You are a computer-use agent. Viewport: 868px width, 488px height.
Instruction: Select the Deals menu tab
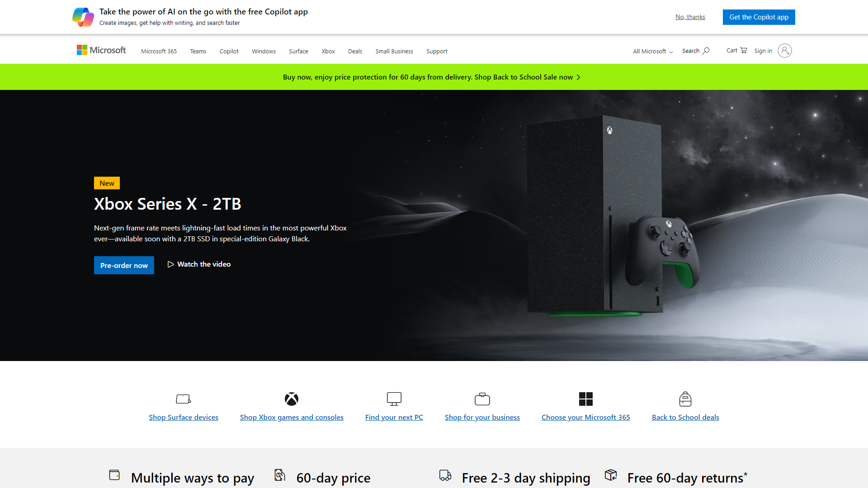tap(355, 51)
